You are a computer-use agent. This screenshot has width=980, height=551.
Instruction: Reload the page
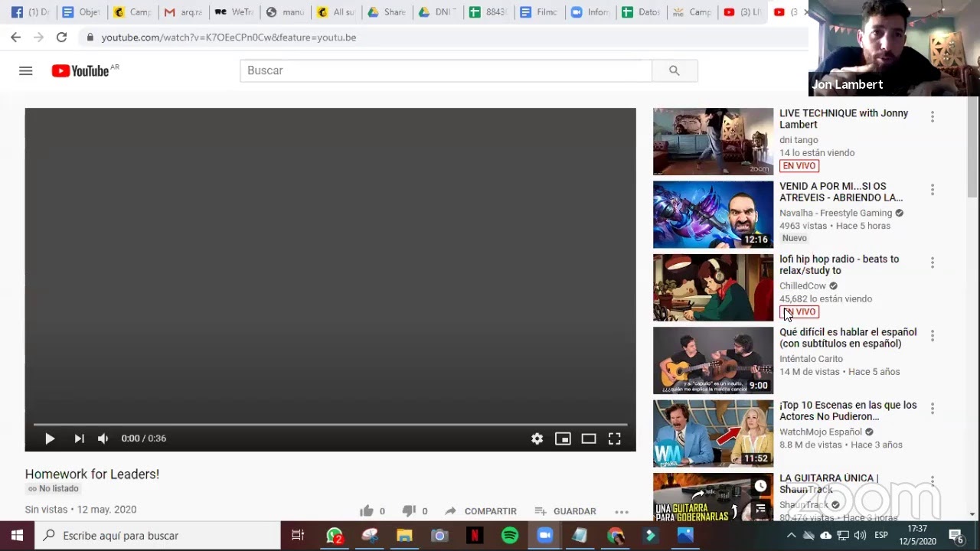click(x=61, y=37)
